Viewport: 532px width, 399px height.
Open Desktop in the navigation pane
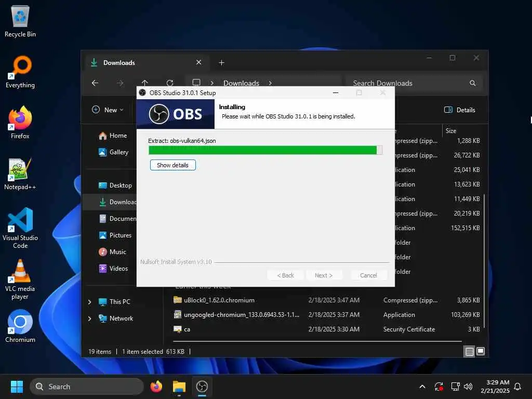pyautogui.click(x=115, y=185)
